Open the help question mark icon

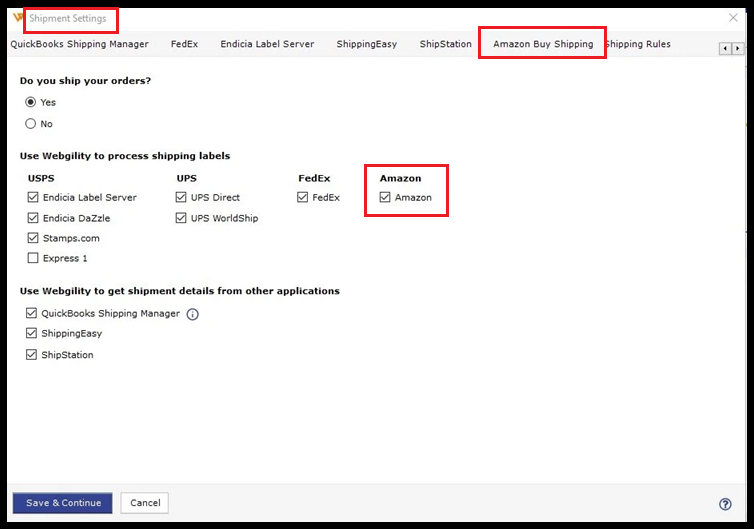725,504
